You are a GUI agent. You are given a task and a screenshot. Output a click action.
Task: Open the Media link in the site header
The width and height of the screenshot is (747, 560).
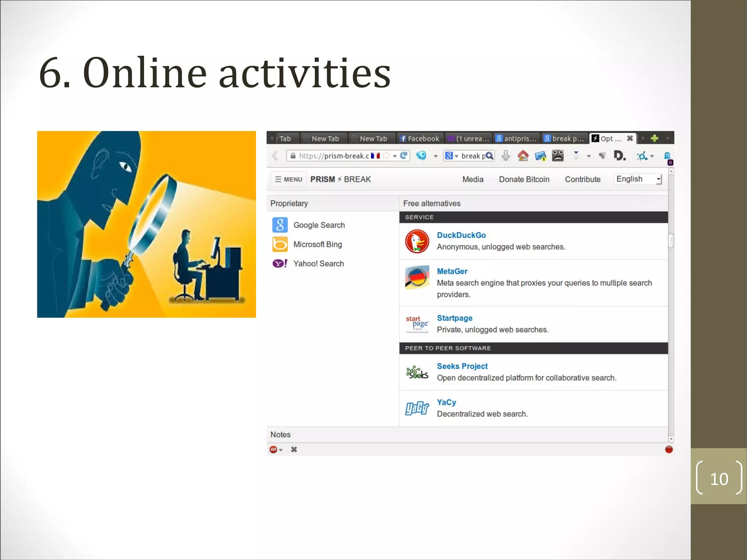point(473,179)
